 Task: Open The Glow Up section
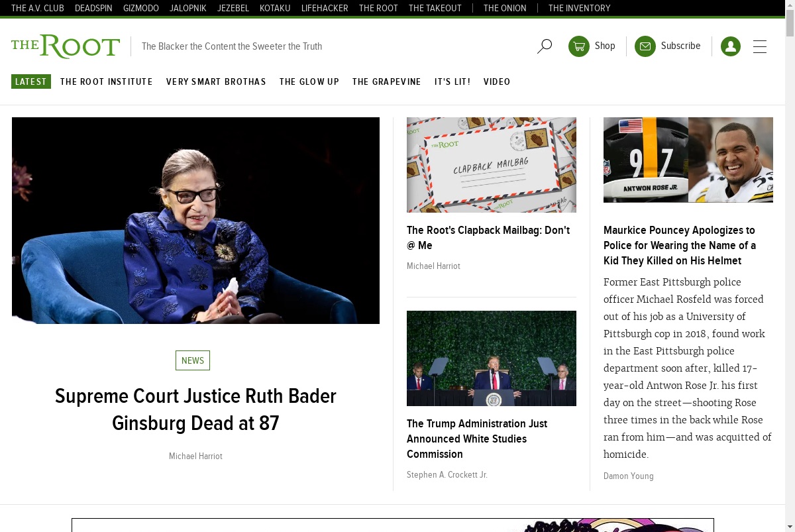coord(309,81)
